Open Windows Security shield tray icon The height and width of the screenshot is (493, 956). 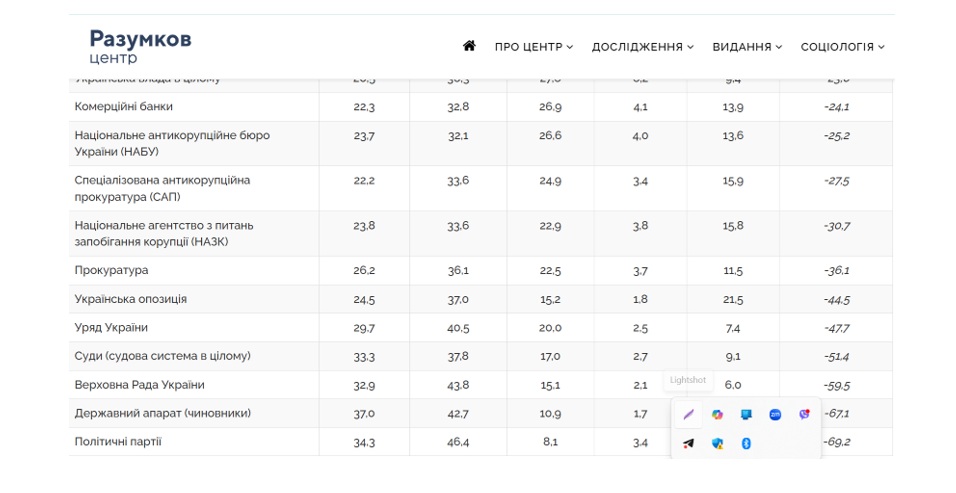pyautogui.click(x=717, y=444)
